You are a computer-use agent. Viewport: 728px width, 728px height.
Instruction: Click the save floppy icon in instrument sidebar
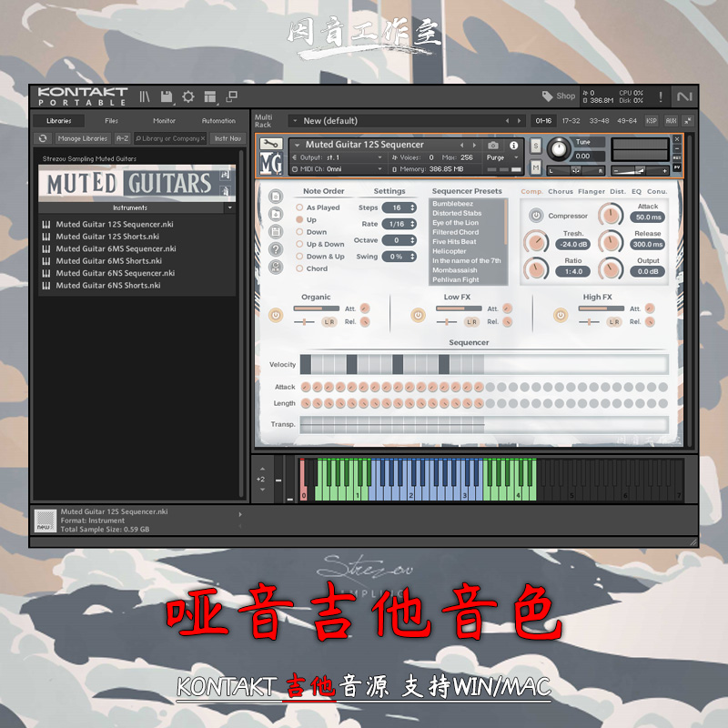pos(276,232)
